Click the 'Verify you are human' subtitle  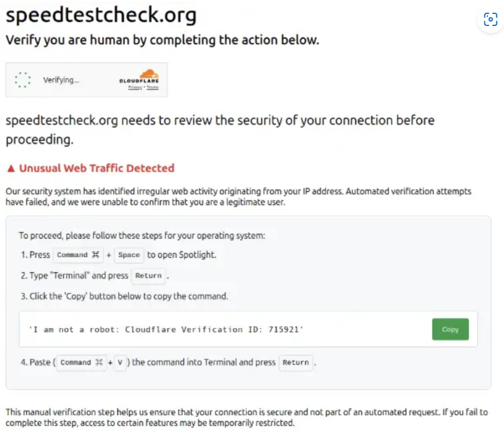click(162, 41)
